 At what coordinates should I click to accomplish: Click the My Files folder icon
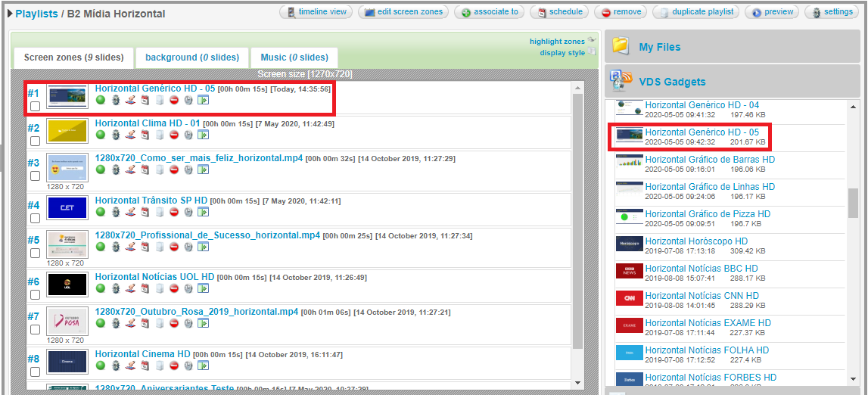tap(621, 46)
